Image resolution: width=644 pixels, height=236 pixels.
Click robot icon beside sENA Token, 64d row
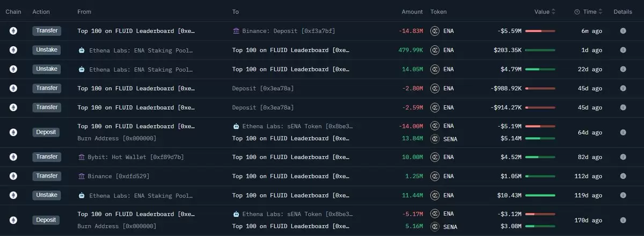click(236, 127)
